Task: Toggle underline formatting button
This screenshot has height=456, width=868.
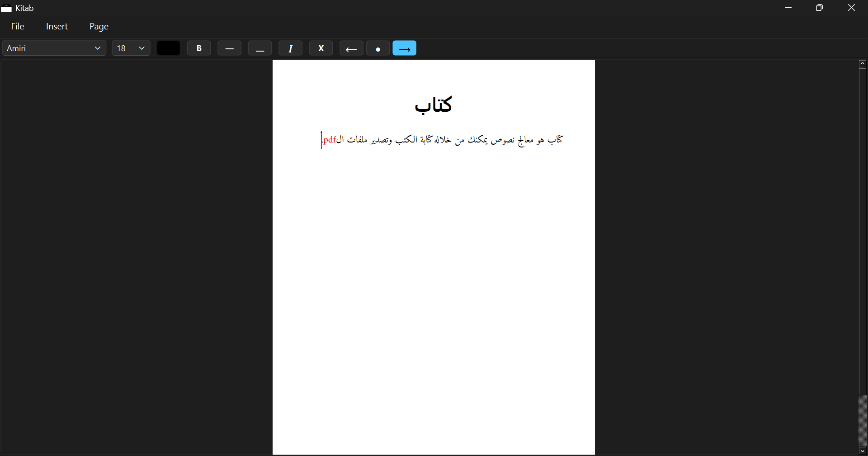Action: point(260,48)
